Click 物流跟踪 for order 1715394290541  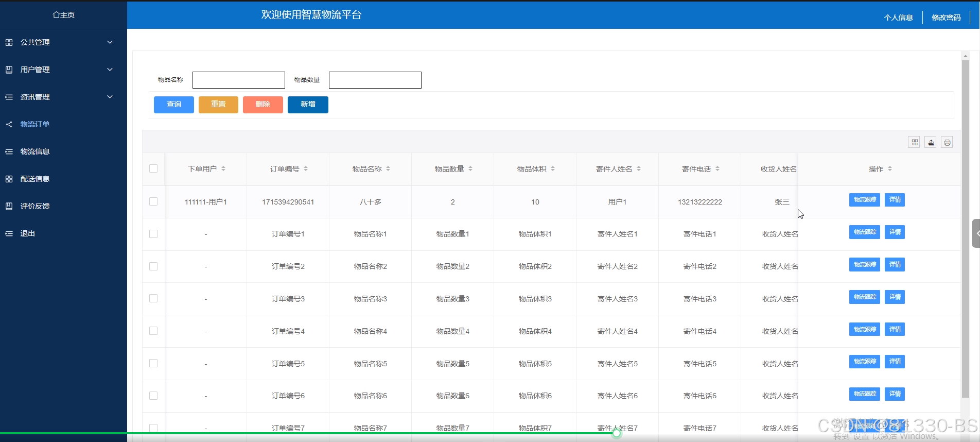865,200
